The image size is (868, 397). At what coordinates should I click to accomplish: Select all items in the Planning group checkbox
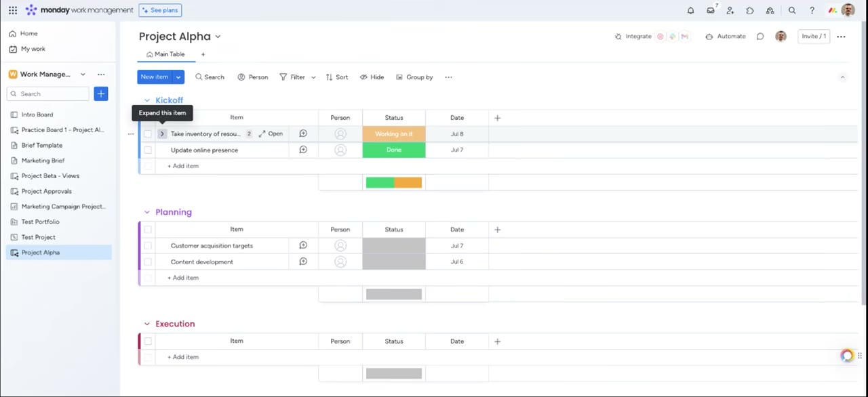click(x=148, y=230)
